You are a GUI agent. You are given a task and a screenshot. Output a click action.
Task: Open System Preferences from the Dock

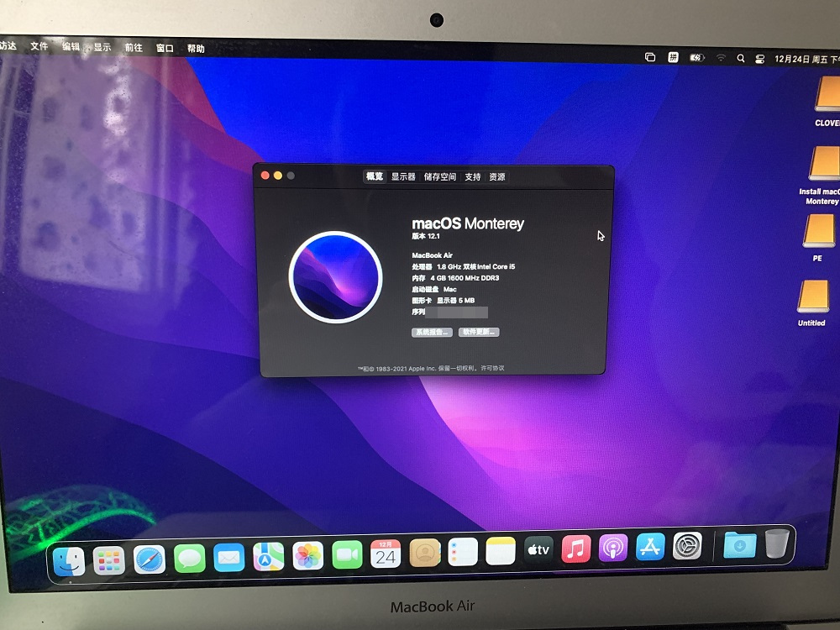click(x=687, y=547)
